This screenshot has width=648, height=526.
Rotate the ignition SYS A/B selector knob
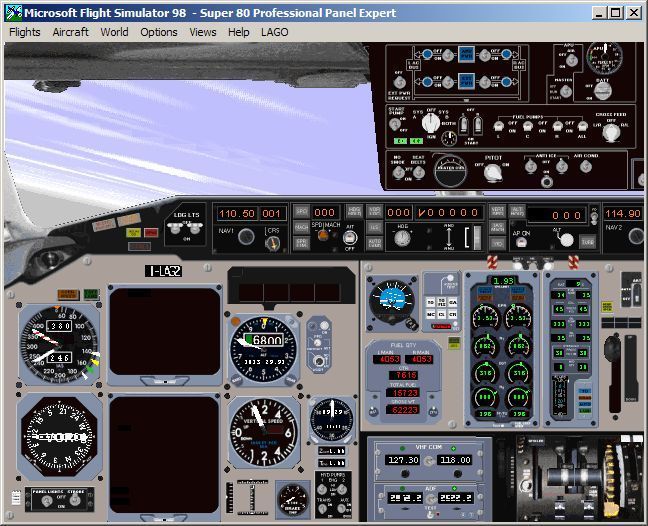click(431, 122)
